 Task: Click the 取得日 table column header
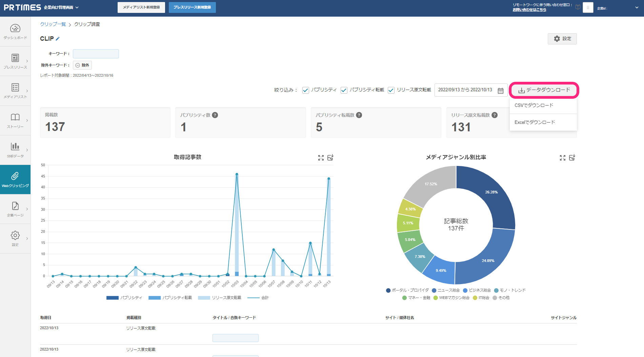pos(46,318)
